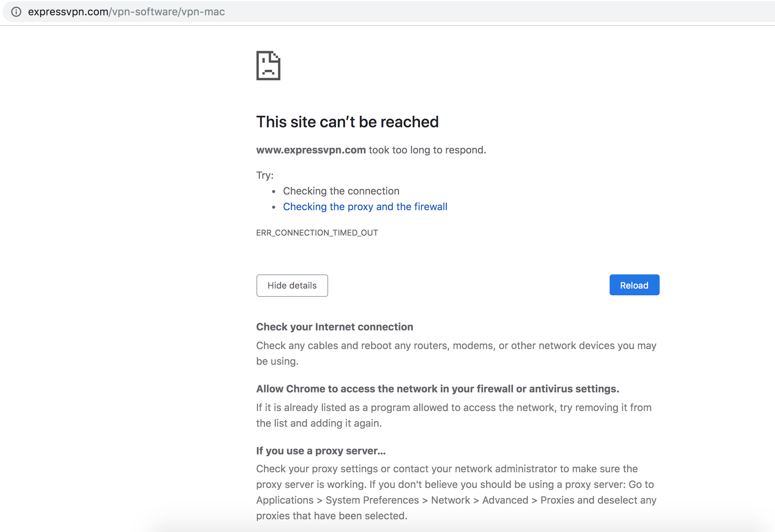
Task: Open the "Checking the proxy and the firewall" link
Action: pyautogui.click(x=365, y=207)
